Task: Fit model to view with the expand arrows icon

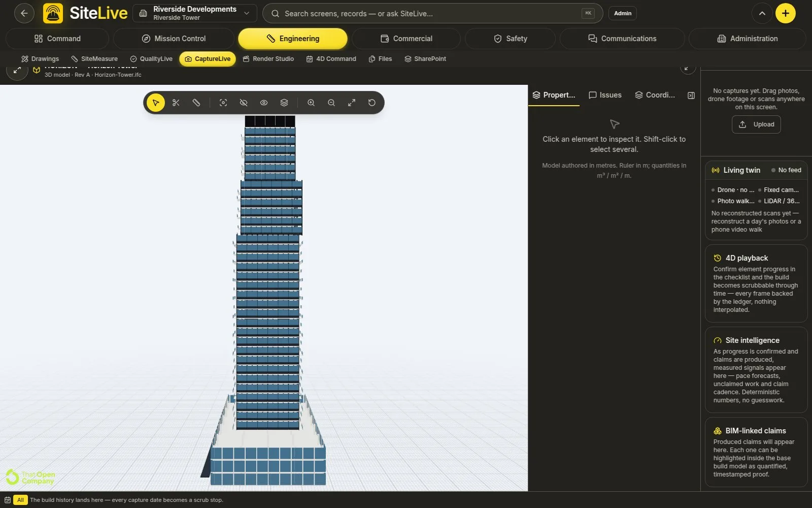Action: (352, 103)
